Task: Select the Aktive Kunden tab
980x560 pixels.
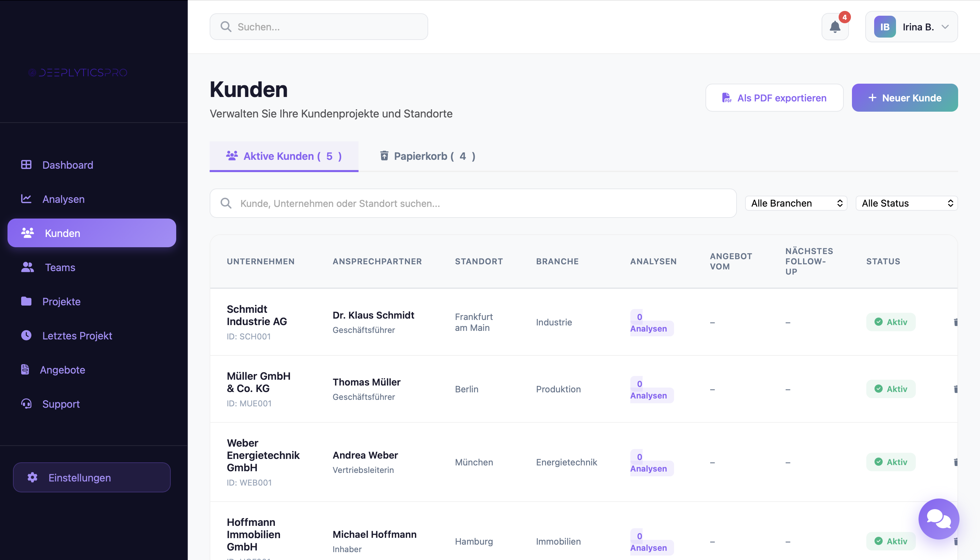Action: [284, 156]
